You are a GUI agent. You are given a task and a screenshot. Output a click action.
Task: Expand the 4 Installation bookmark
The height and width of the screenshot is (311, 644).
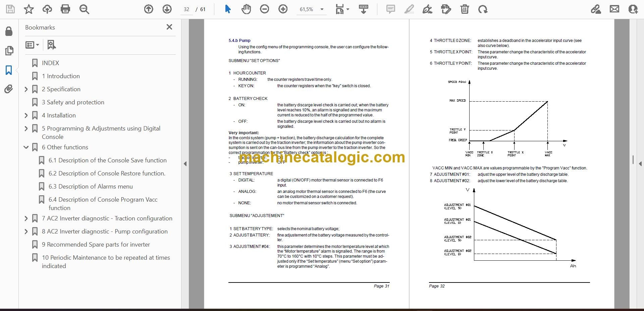pos(26,115)
